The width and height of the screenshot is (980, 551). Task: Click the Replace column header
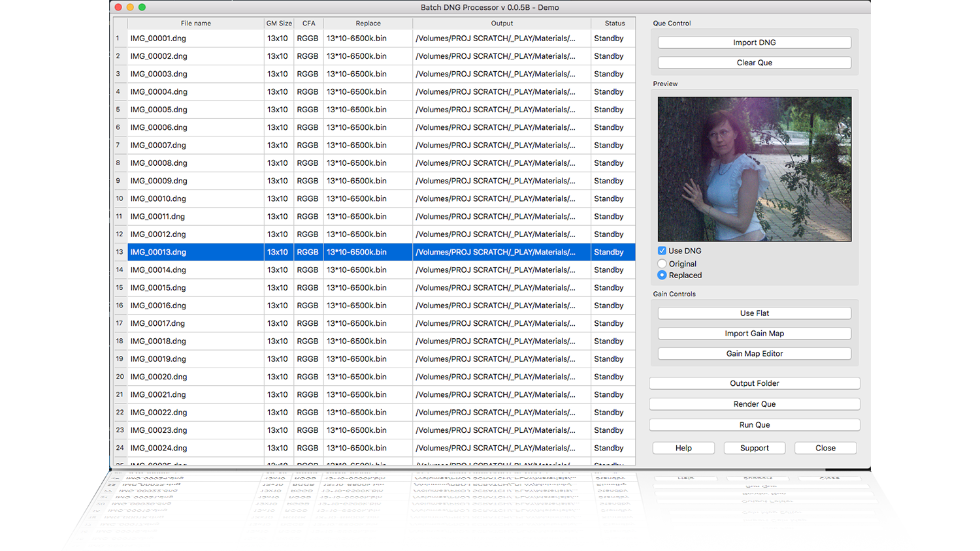point(368,24)
